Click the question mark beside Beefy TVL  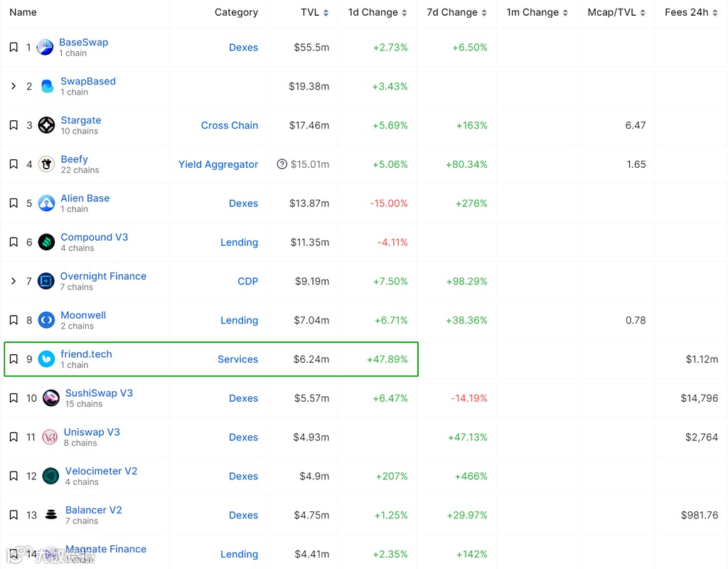click(x=282, y=164)
